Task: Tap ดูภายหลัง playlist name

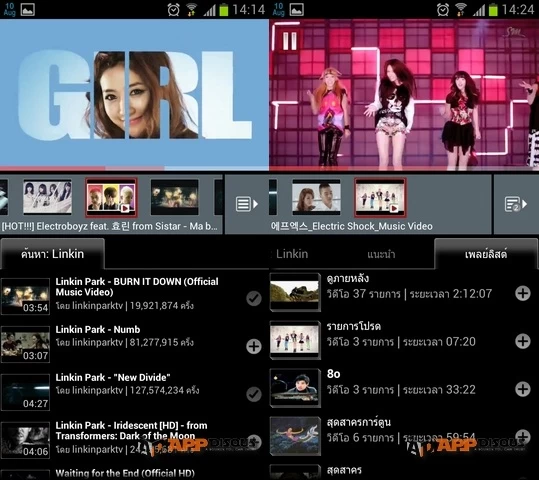Action: click(348, 278)
